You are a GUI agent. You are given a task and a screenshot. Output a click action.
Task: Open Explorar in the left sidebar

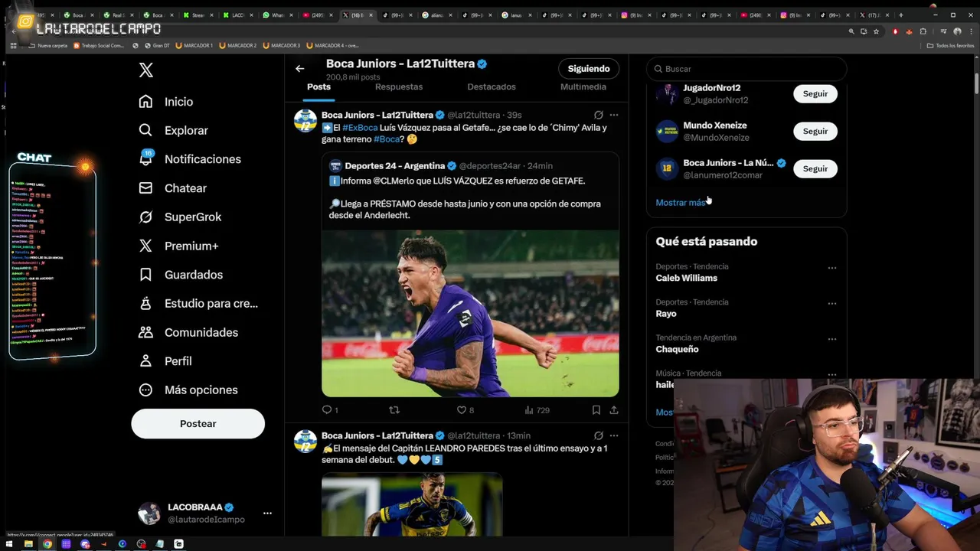click(x=173, y=130)
